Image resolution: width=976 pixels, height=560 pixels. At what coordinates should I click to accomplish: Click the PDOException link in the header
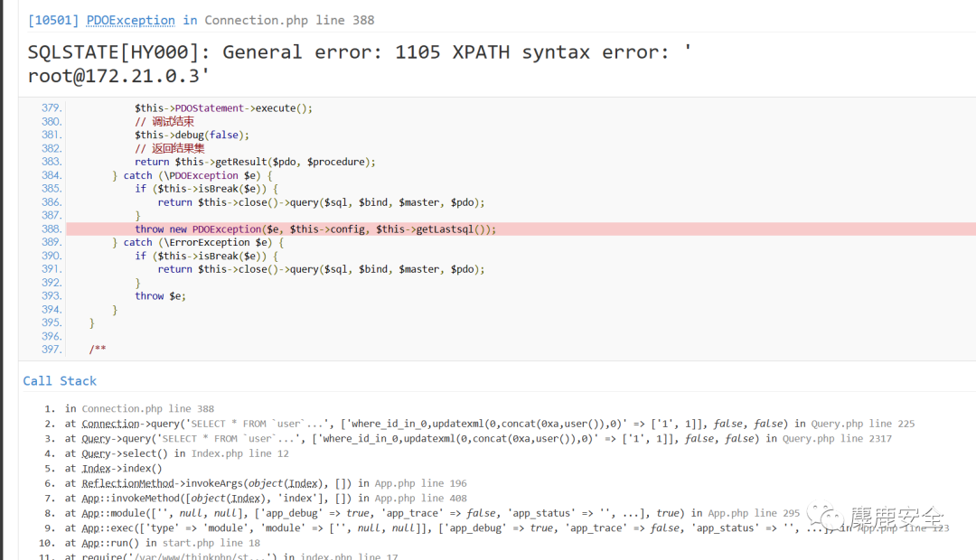130,20
